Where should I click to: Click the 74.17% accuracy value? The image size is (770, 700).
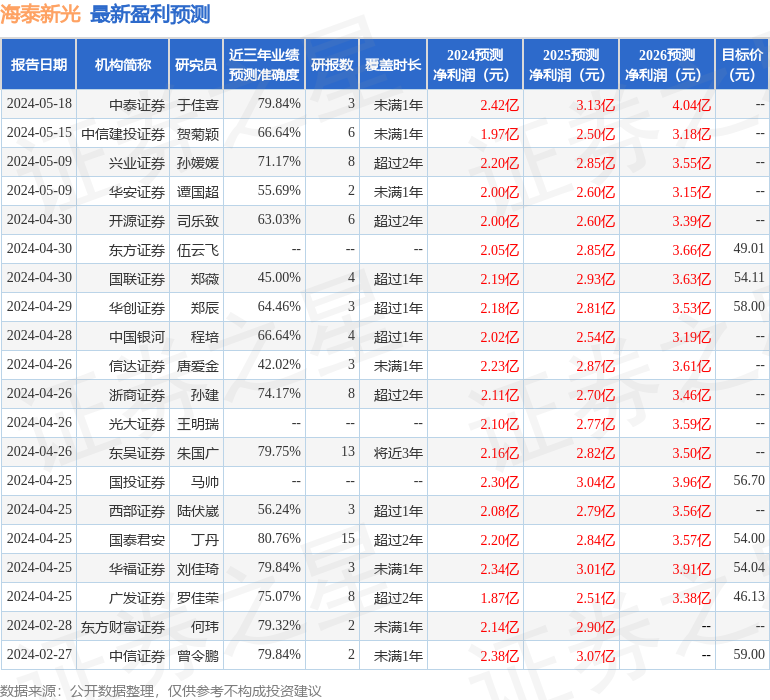point(279,394)
